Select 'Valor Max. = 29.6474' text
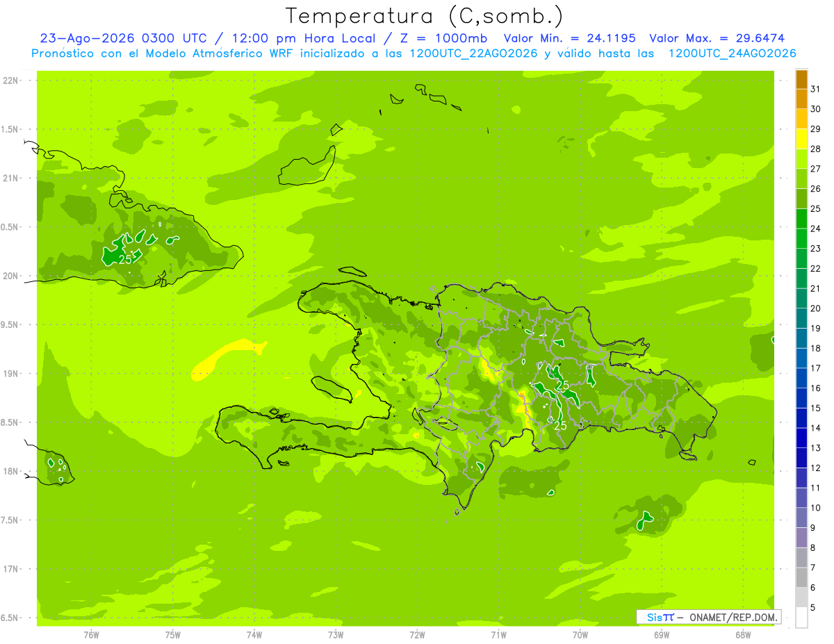Screen dimensions: 834x644 (x=717, y=38)
